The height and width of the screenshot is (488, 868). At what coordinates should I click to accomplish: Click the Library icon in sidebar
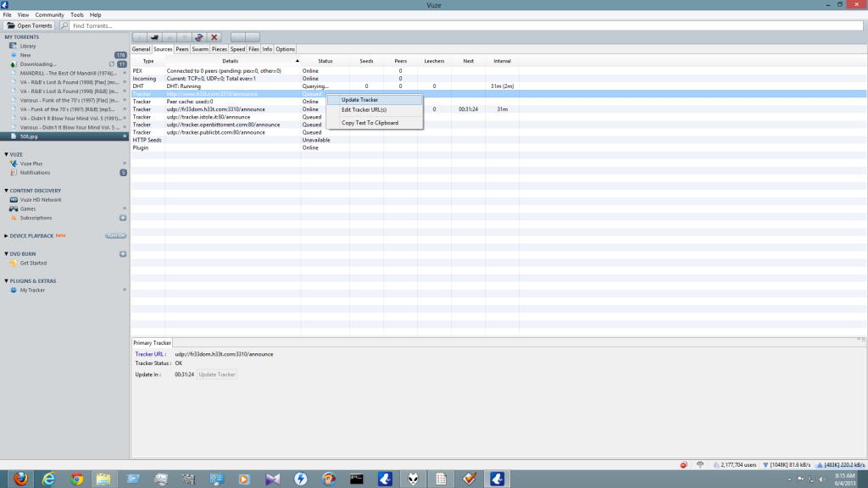14,46
